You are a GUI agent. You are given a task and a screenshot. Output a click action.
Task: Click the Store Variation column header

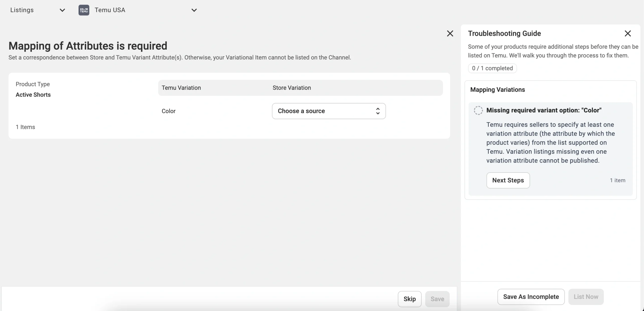pos(292,88)
